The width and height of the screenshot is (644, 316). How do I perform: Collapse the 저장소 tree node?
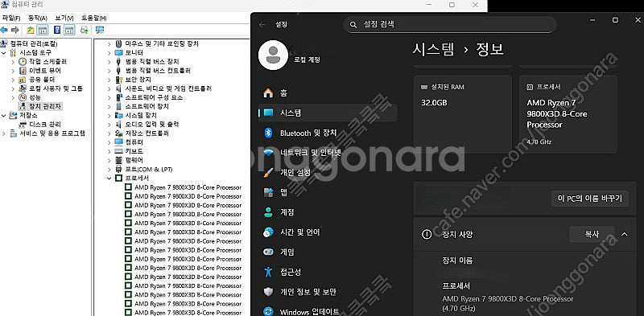4,115
